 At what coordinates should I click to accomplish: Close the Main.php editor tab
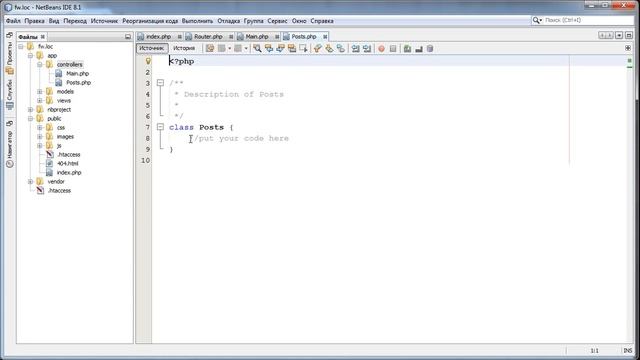click(x=277, y=37)
